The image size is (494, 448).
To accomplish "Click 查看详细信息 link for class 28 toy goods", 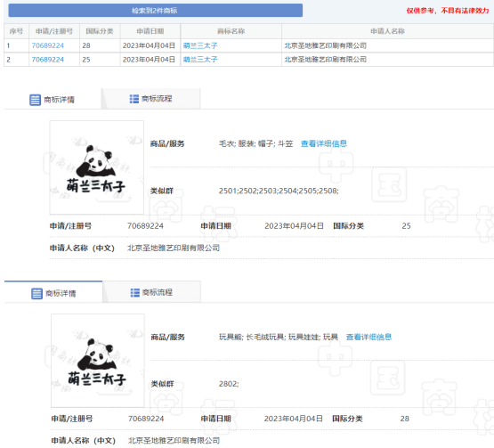I will tap(368, 337).
